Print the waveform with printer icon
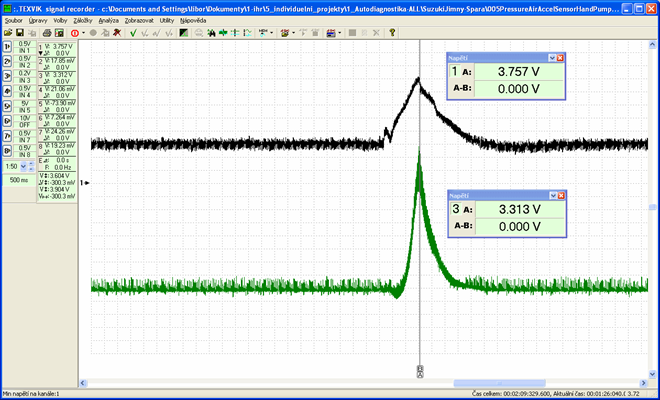Image resolution: width=660 pixels, height=400 pixels. tap(47, 33)
